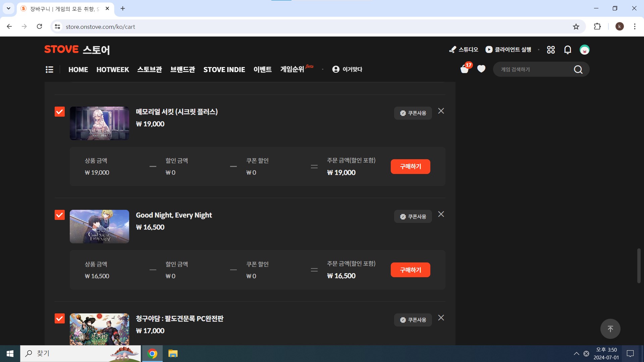Click the address bar URL
644x362 pixels.
pyautogui.click(x=100, y=27)
